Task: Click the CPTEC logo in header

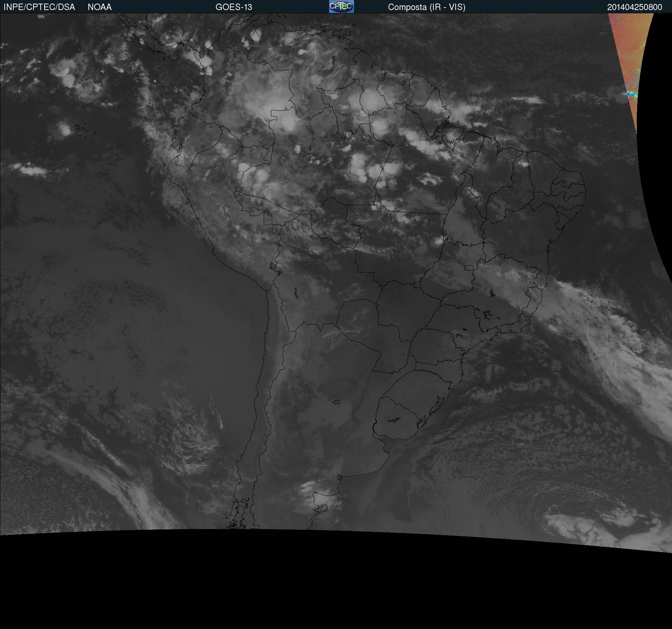Action: (x=341, y=6)
